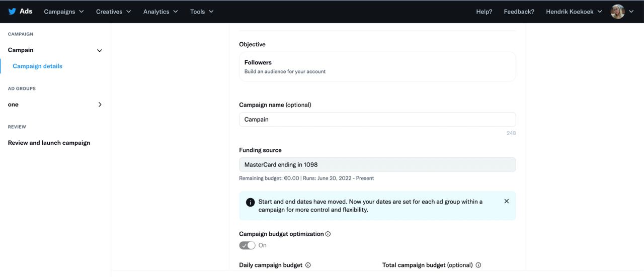Viewport: 644px width, 277px height.
Task: Expand the Hendrik Koekoek account menu
Action: point(574,12)
